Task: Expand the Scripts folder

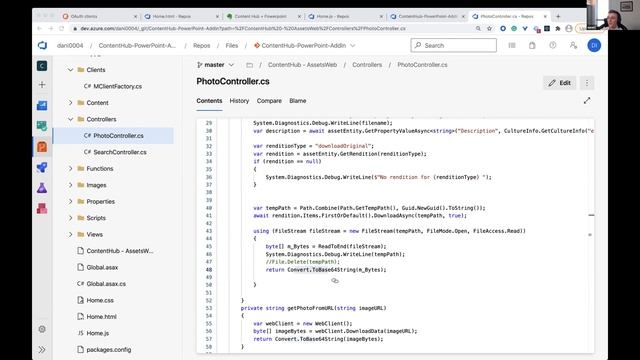Action: click(x=70, y=218)
